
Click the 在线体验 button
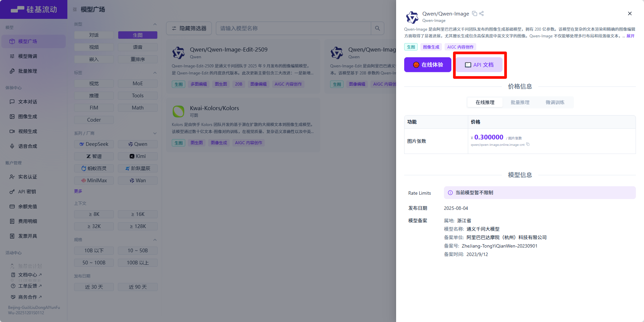(428, 65)
